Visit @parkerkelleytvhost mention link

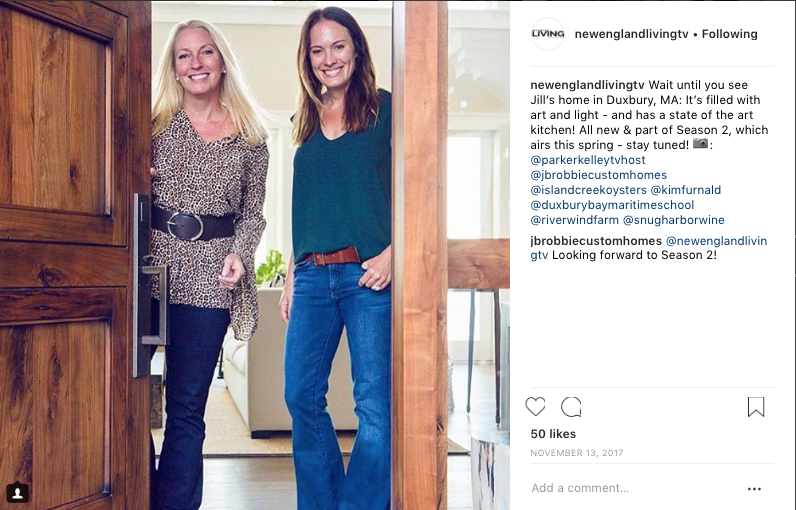coord(588,160)
